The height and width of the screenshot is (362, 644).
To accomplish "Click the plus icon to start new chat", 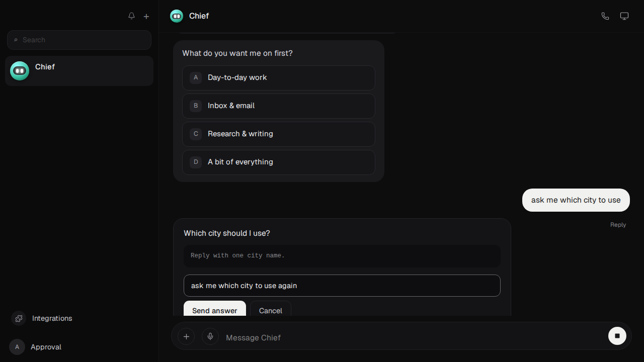I will [x=146, y=16].
